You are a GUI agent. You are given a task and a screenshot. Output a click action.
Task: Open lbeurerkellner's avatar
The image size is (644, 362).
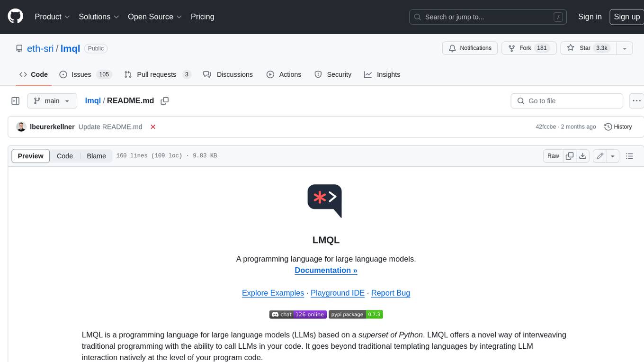click(21, 127)
